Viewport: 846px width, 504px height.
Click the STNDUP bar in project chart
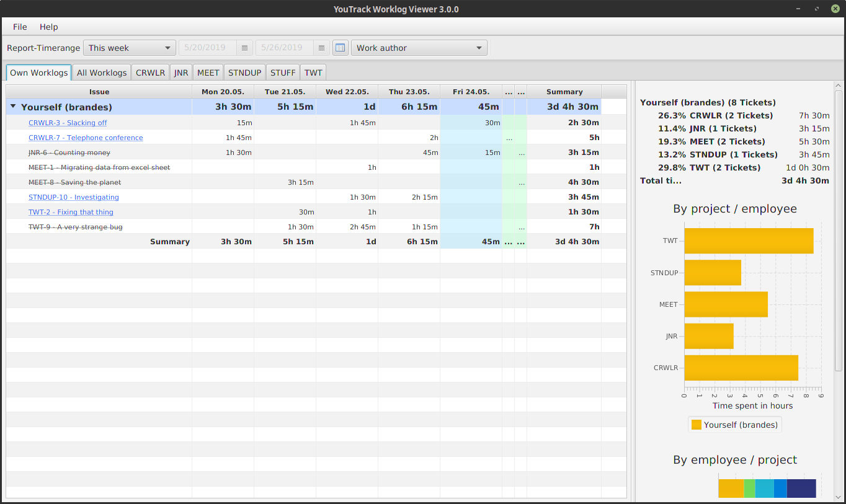pyautogui.click(x=713, y=273)
